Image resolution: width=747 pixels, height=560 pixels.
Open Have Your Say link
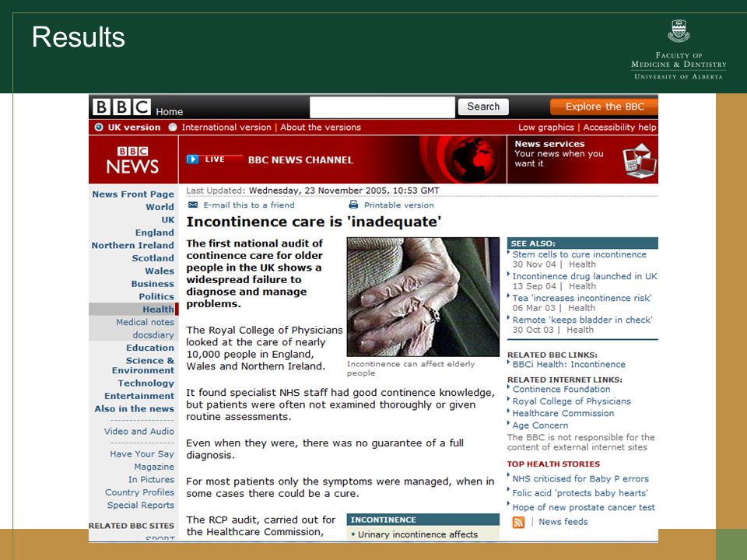(x=142, y=454)
